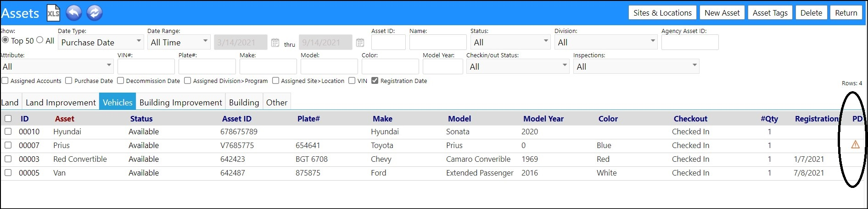Screen dimensions: 868x209
Task: Click the Model Year filter field
Action: coord(442,66)
